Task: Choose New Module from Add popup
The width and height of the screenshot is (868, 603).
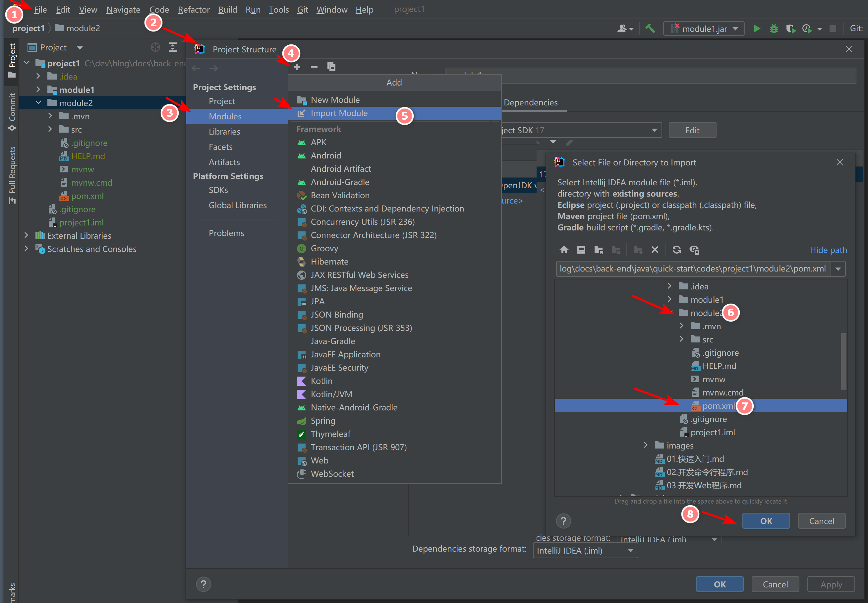Action: [x=394, y=100]
